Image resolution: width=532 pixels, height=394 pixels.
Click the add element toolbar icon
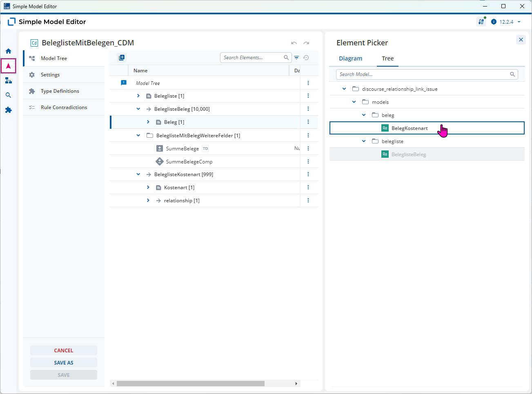coord(122,58)
